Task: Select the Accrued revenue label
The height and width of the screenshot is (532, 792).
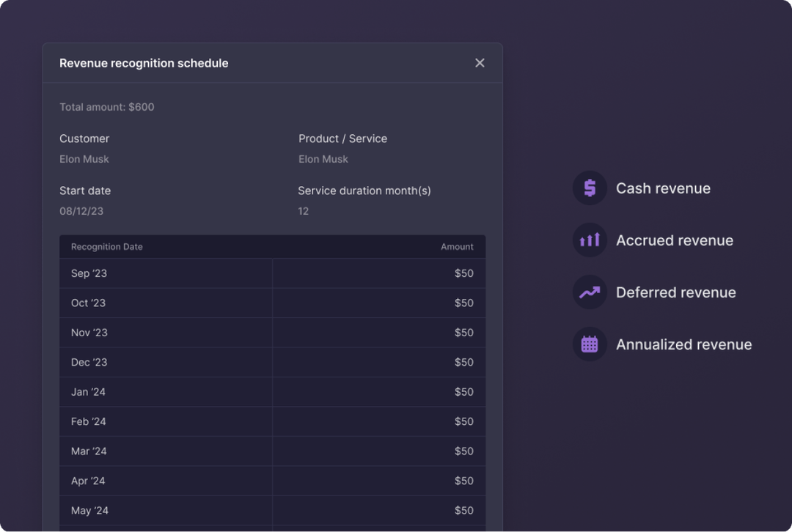Action: click(x=674, y=240)
